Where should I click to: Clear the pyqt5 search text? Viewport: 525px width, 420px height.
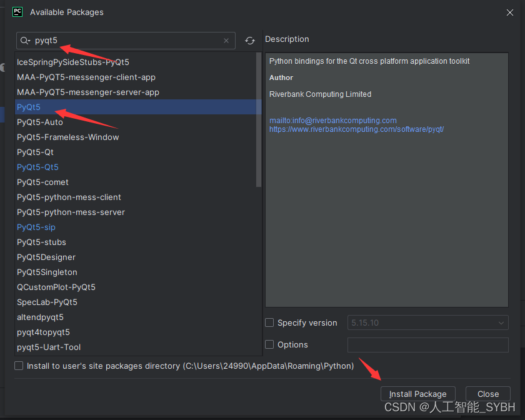click(226, 41)
